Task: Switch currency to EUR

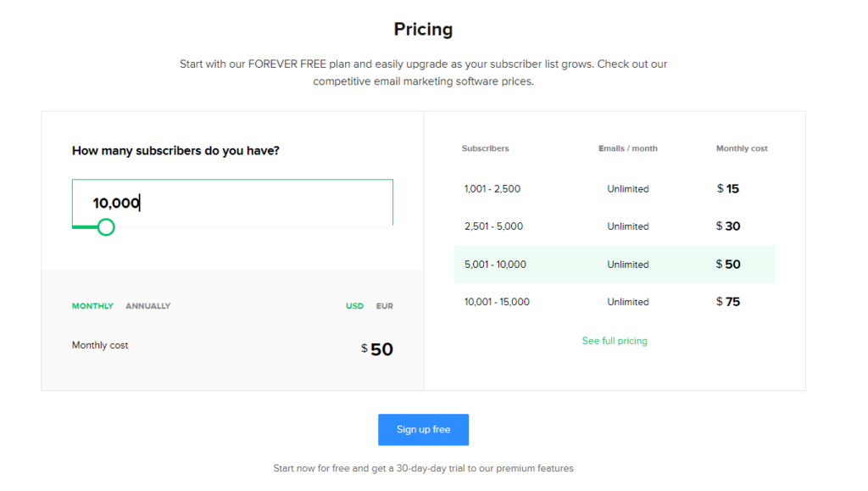Action: coord(384,306)
